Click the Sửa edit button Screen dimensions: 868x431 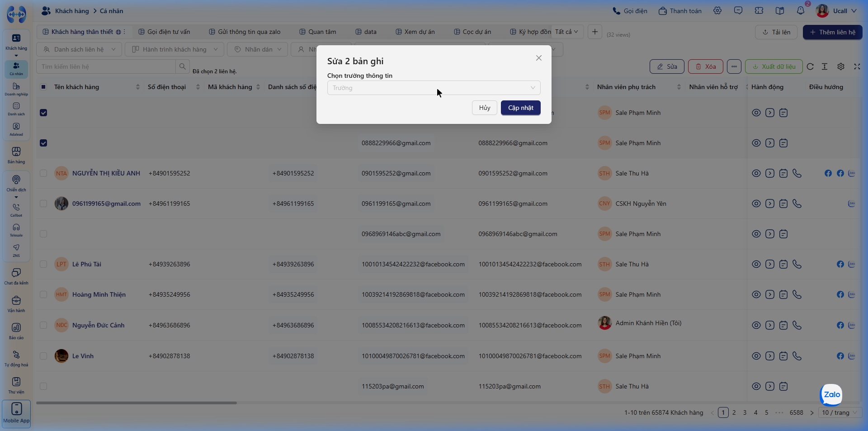pos(667,66)
